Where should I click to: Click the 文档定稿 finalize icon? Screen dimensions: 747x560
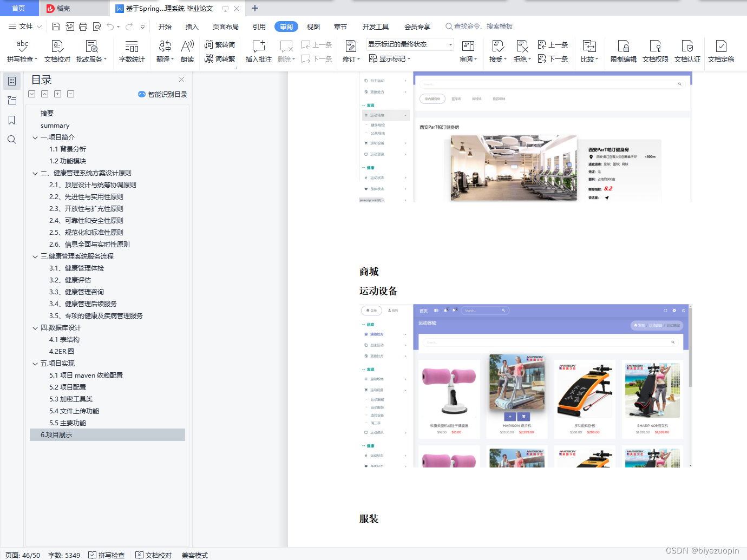721,51
